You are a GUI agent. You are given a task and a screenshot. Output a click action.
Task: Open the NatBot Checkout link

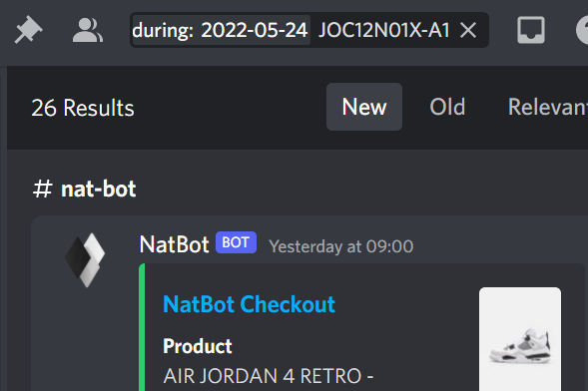click(x=249, y=304)
